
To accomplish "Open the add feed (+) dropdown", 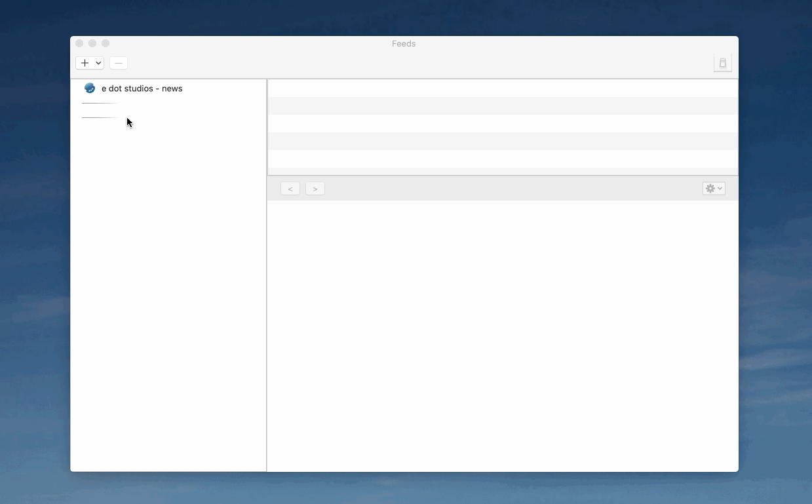I will point(90,63).
